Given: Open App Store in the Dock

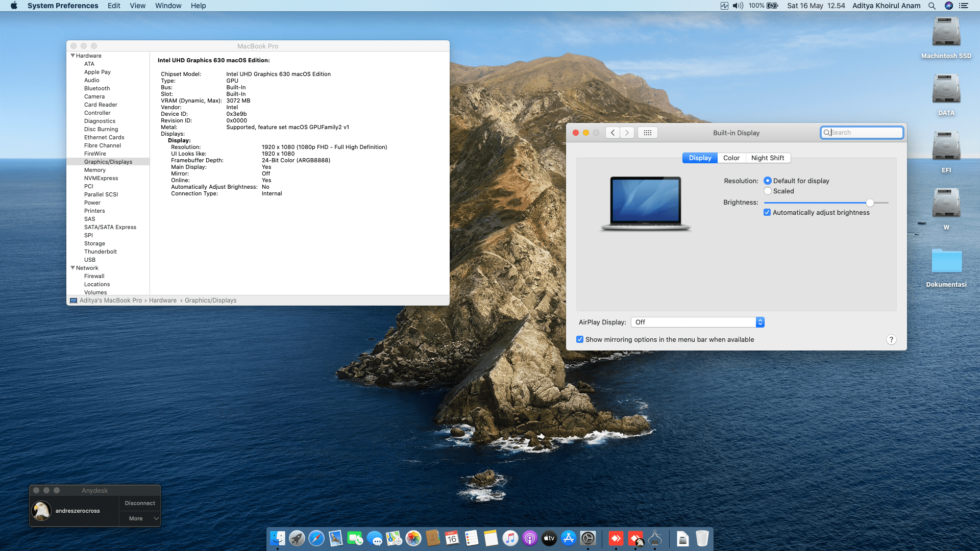Looking at the screenshot, I should pos(569,538).
